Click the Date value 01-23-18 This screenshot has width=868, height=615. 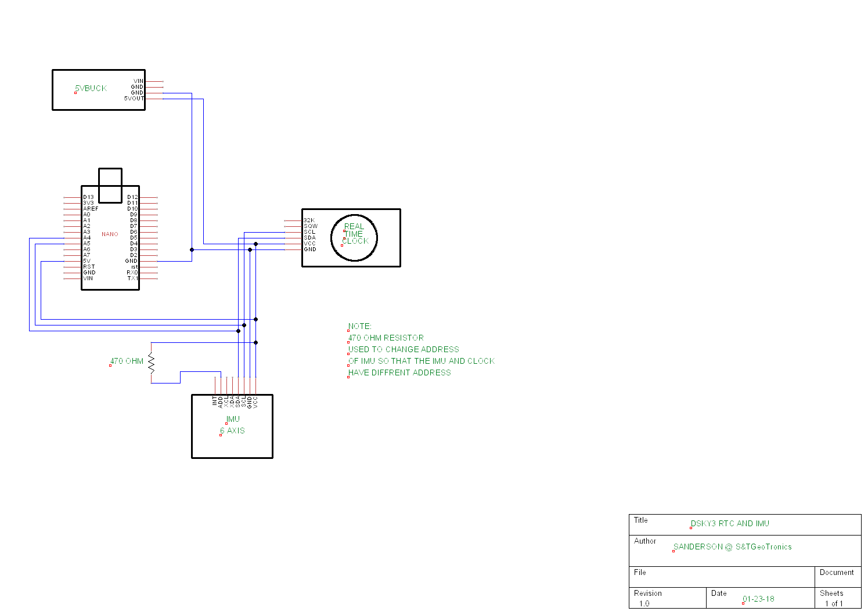pyautogui.click(x=759, y=599)
